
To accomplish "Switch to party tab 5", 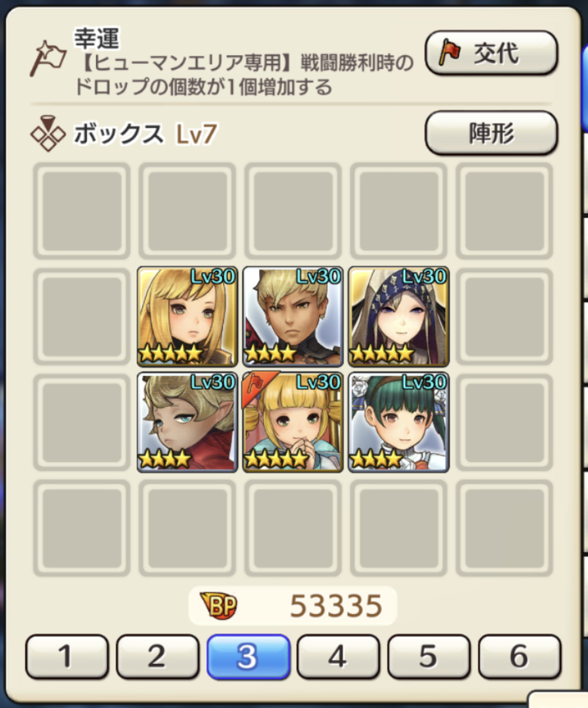I will tap(429, 656).
